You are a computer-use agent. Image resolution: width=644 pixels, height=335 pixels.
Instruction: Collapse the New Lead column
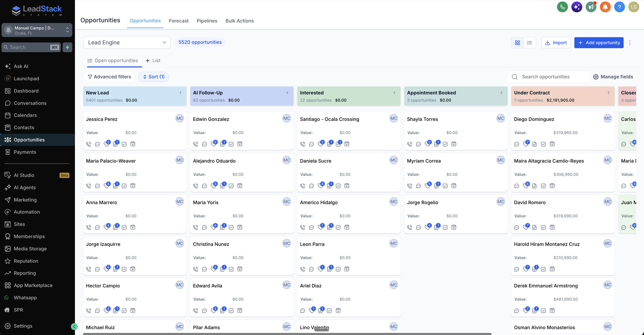(x=180, y=93)
